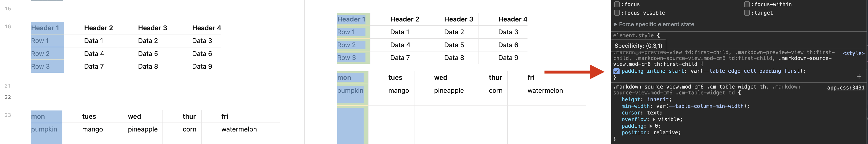The width and height of the screenshot is (868, 144).
Task: Expand the overflow shorthand triangle
Action: pyautogui.click(x=654, y=119)
